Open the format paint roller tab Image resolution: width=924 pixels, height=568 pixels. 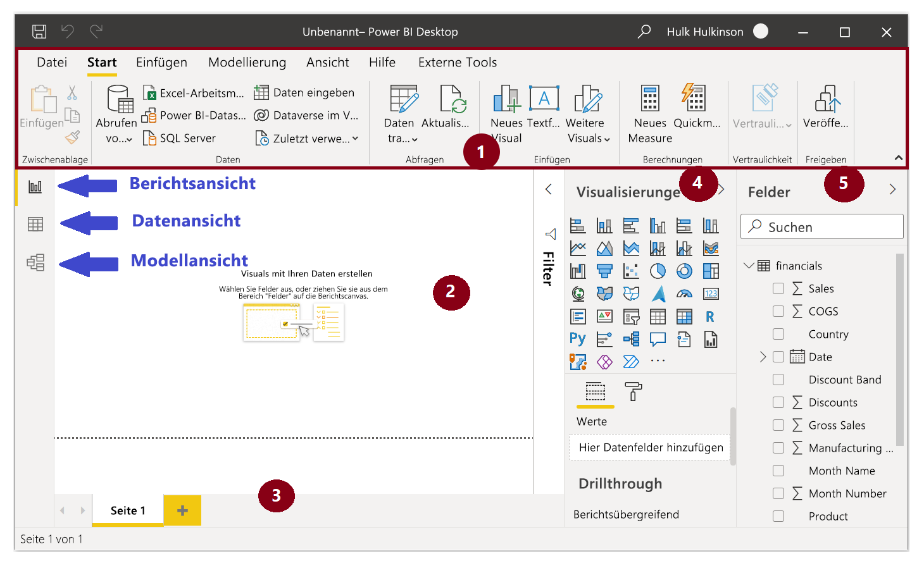[x=633, y=392]
